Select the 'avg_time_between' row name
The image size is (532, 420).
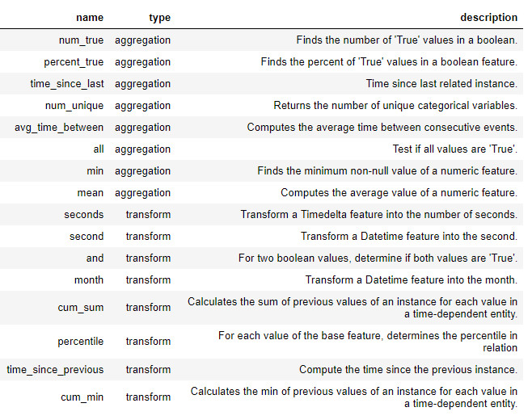59,127
